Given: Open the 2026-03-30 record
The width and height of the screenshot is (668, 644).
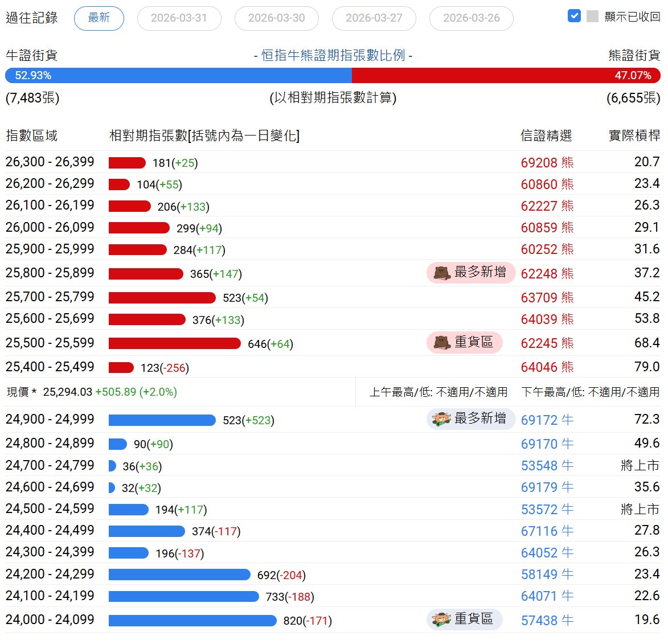Looking at the screenshot, I should (277, 18).
